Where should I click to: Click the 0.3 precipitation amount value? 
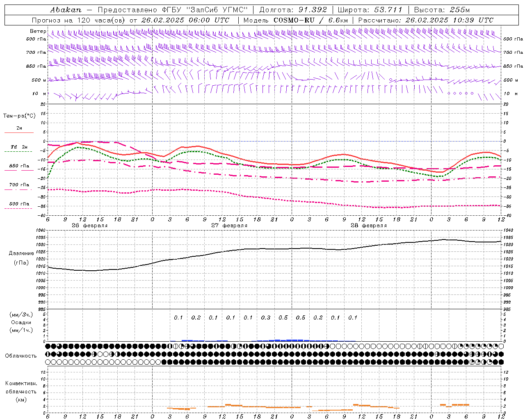[266, 317]
